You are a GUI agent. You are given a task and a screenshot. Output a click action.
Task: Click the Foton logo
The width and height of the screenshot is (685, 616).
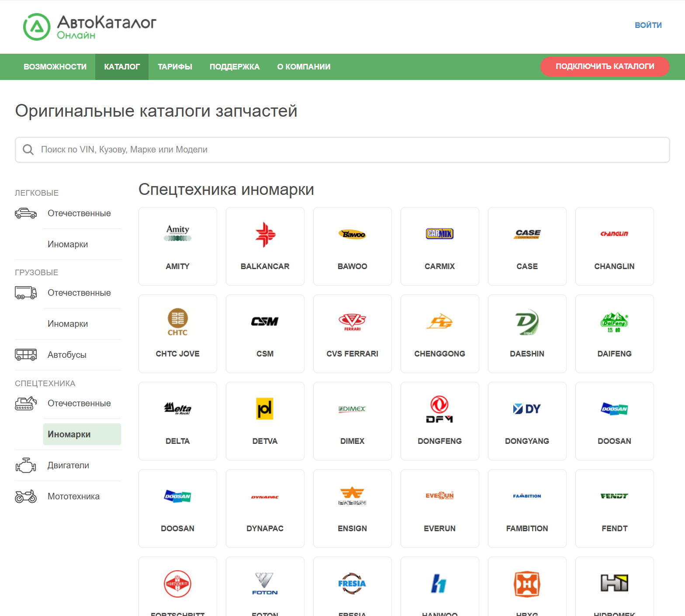pos(265,584)
